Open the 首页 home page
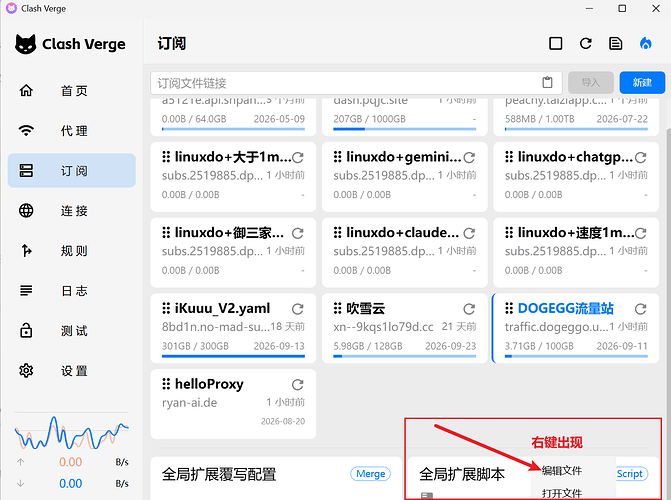This screenshot has width=671, height=500. 71,91
